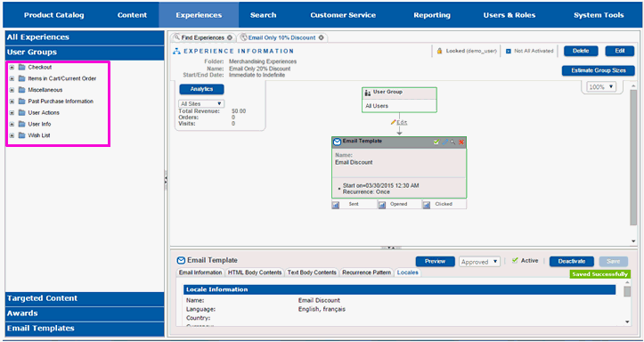Click the User Group node people icon

(x=368, y=93)
